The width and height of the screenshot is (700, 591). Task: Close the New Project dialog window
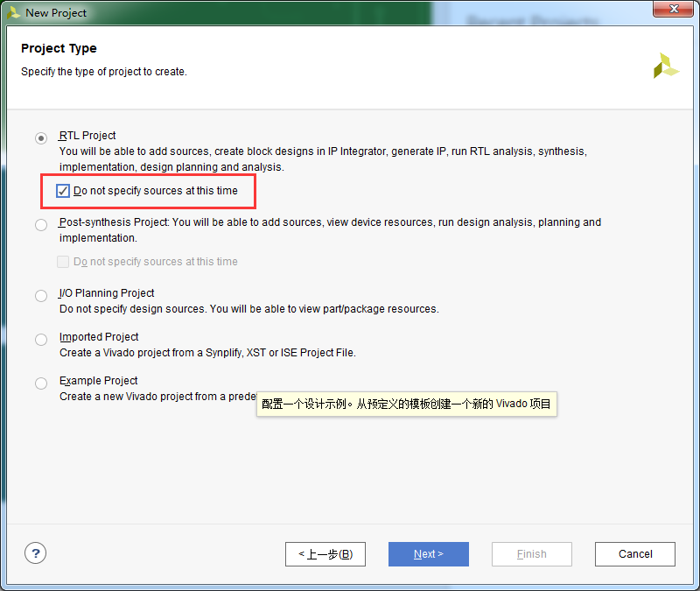pyautogui.click(x=674, y=9)
